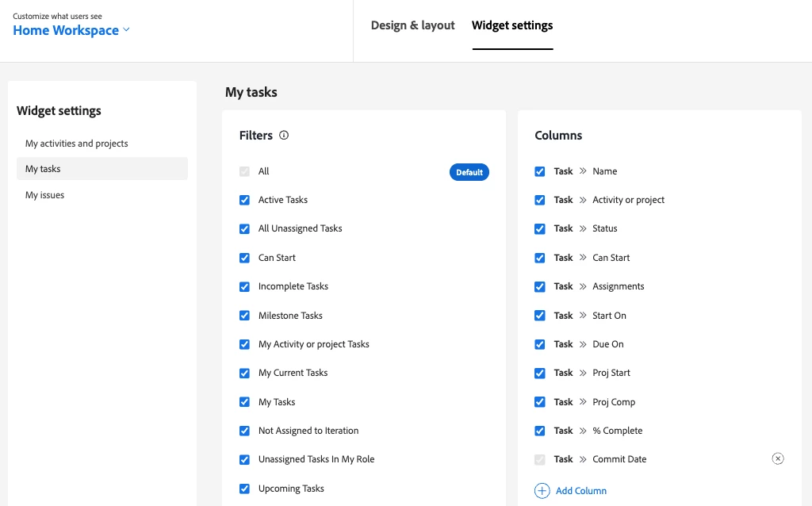Select My tasks in sidebar

click(x=44, y=169)
